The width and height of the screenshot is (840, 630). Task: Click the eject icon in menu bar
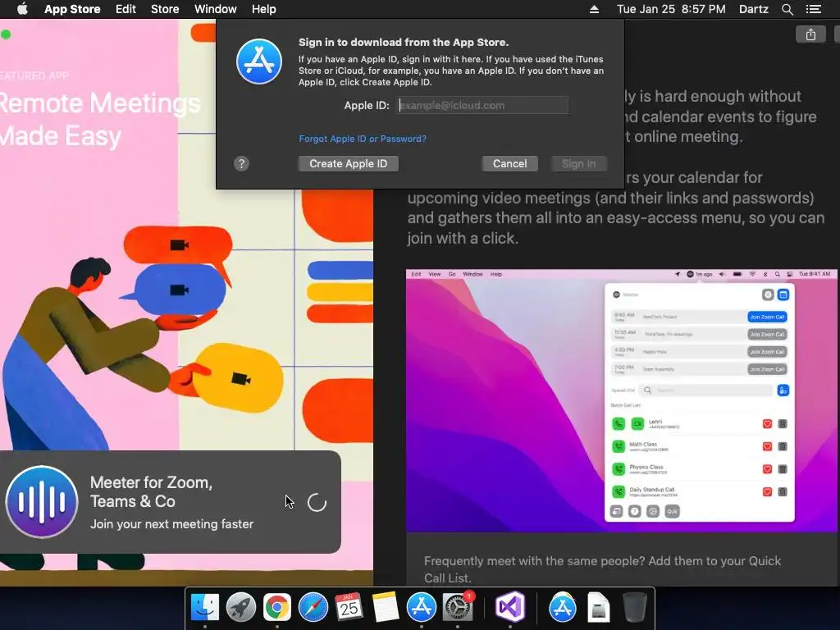pyautogui.click(x=594, y=9)
